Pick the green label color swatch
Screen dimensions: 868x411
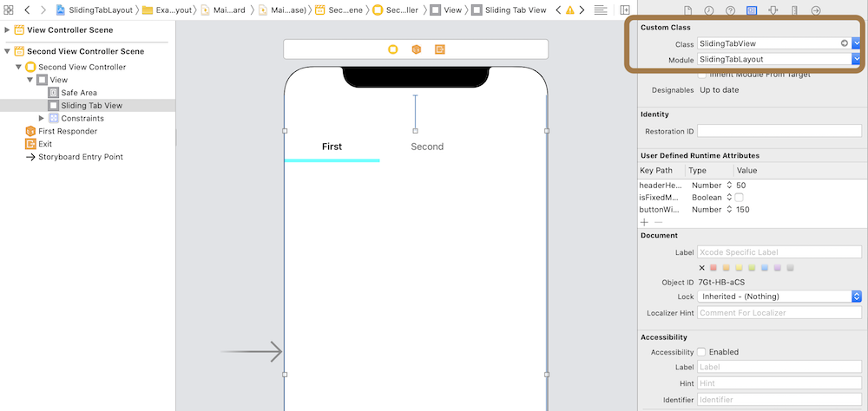pos(752,268)
